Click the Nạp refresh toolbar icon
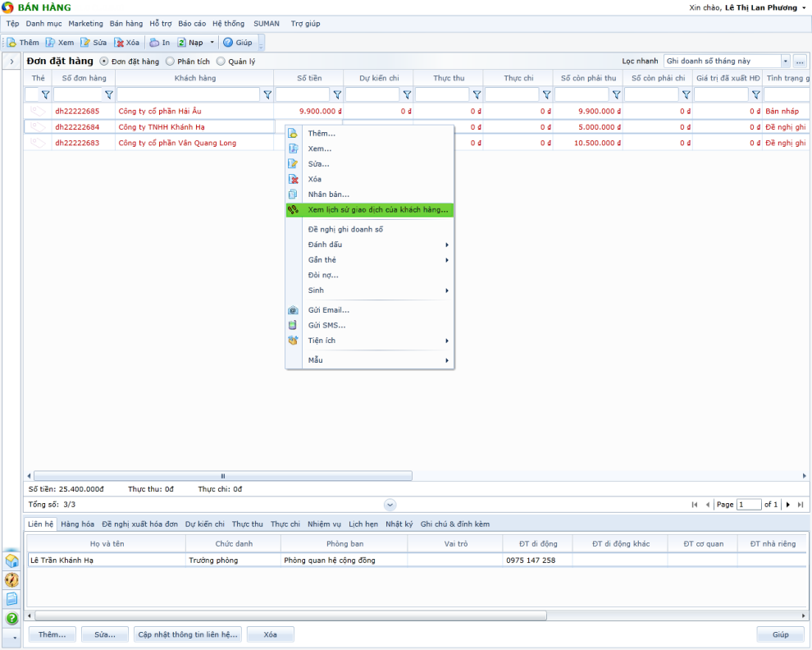 (182, 43)
